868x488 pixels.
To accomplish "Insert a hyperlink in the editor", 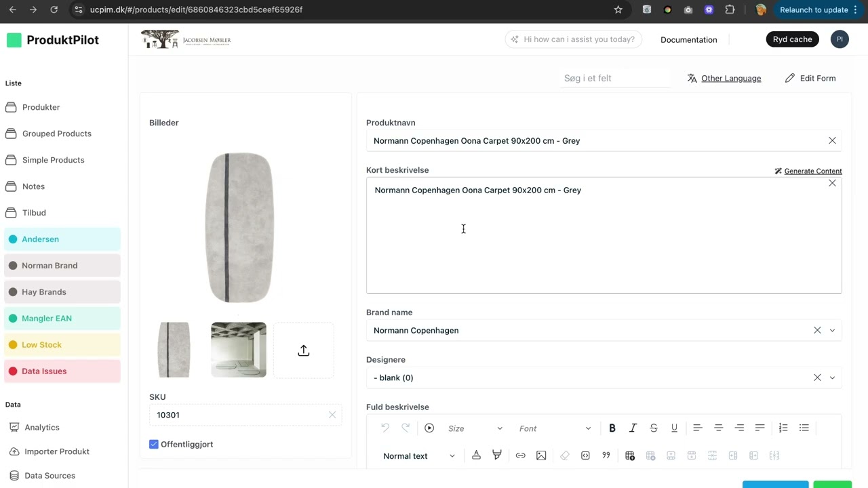I will click(x=520, y=455).
